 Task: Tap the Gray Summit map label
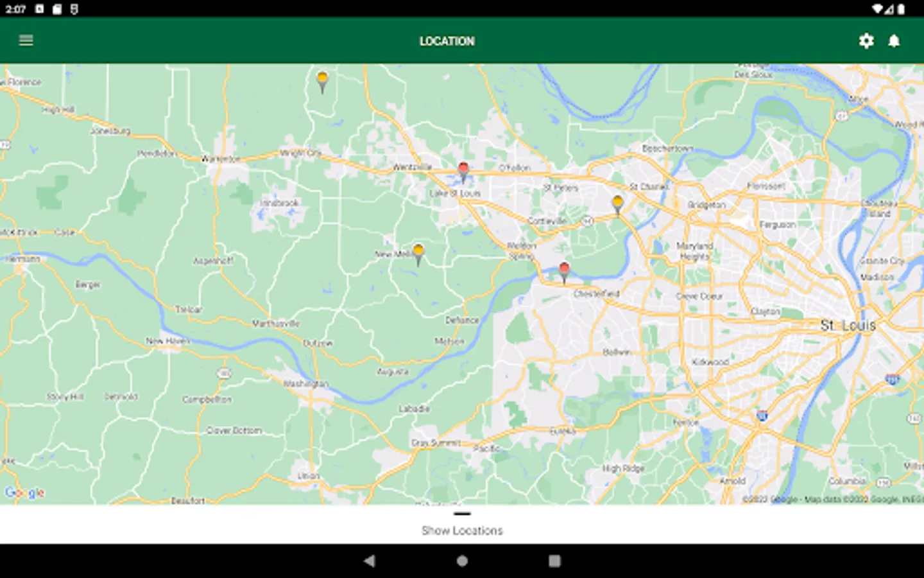(x=436, y=442)
